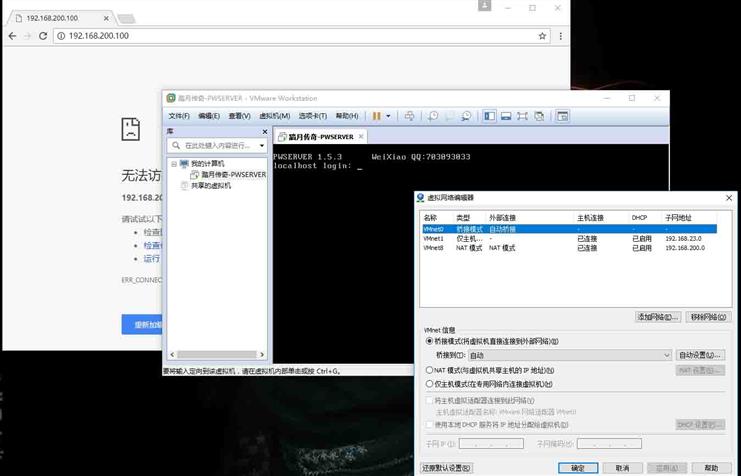Screen dimensions: 741x476
Task: Switch to the PWSERVER VM tab
Action: [320, 137]
